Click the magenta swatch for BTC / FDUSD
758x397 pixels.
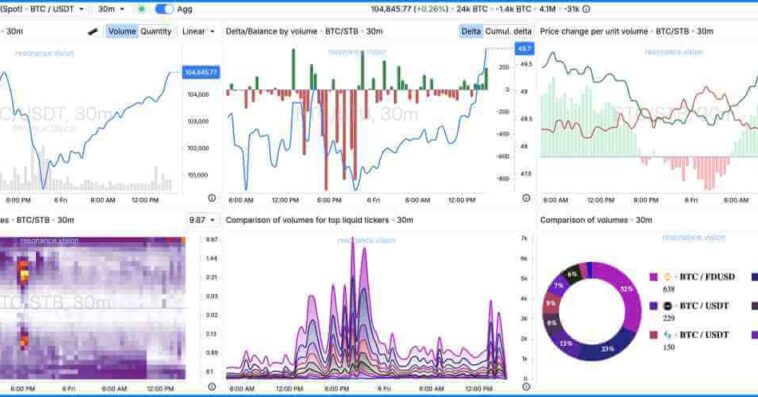(654, 277)
